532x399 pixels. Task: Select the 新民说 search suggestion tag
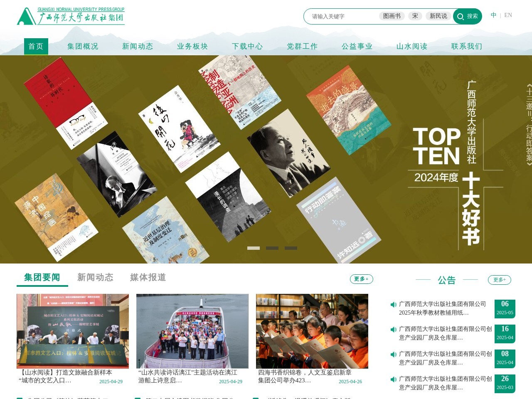point(438,16)
